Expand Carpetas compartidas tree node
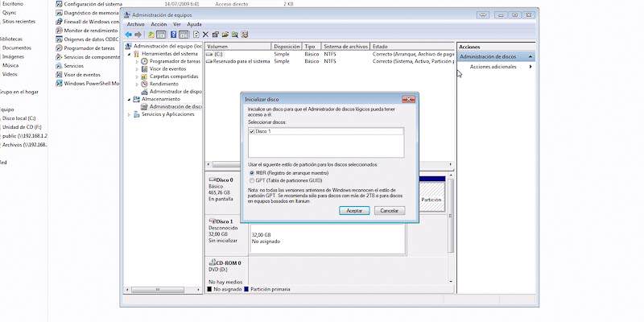 137,76
